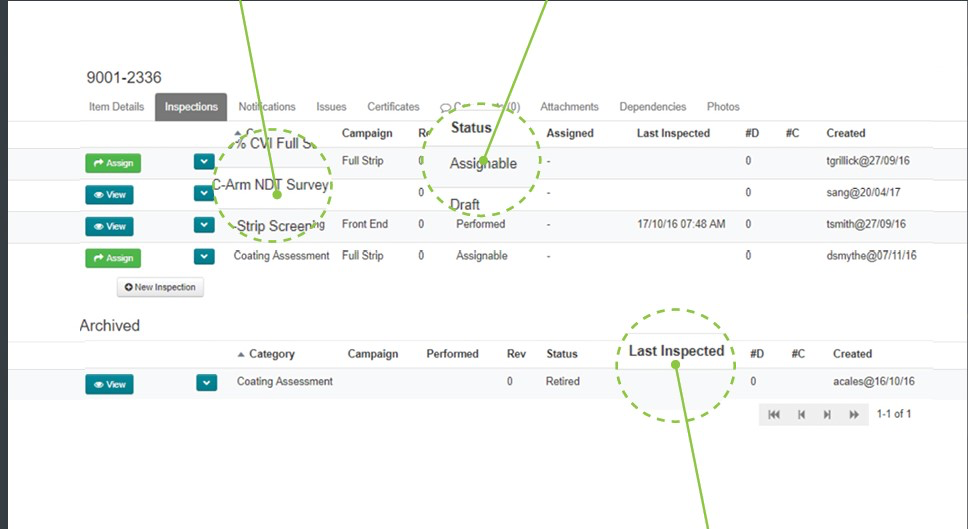Open the Certificates tab
968x529 pixels.
coord(393,107)
